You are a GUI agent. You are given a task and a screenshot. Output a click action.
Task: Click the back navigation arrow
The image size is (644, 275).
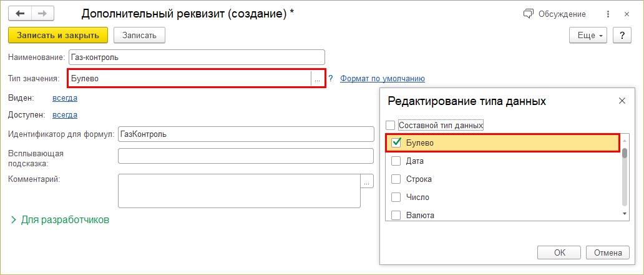[19, 14]
